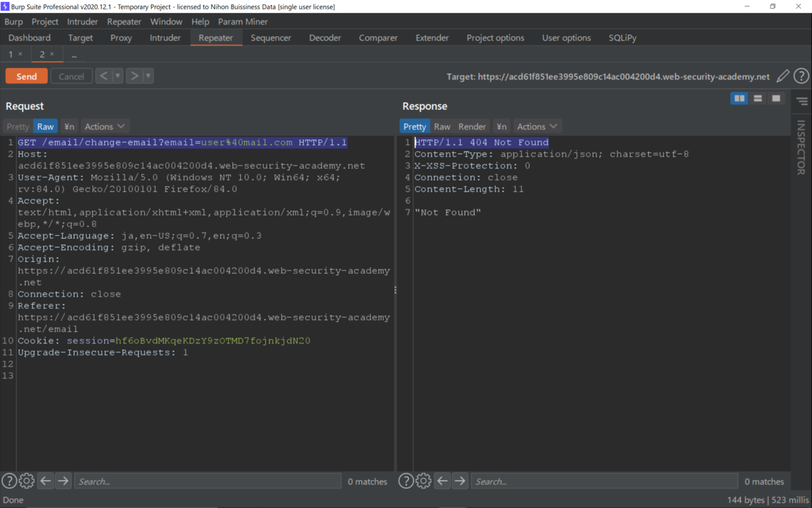
Task: Open Response search help icon
Action: (x=406, y=481)
